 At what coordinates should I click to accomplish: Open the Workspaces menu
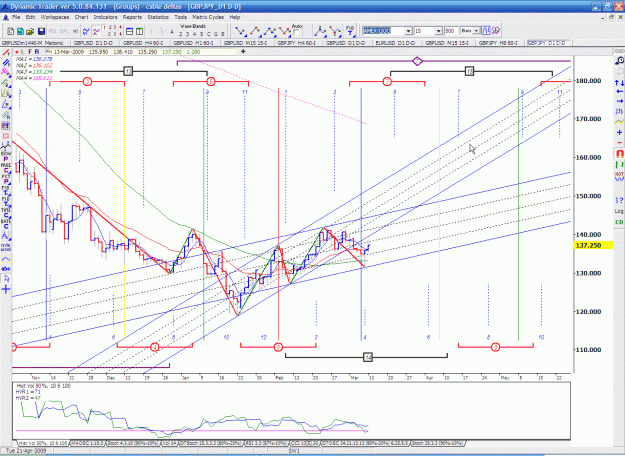click(x=55, y=17)
